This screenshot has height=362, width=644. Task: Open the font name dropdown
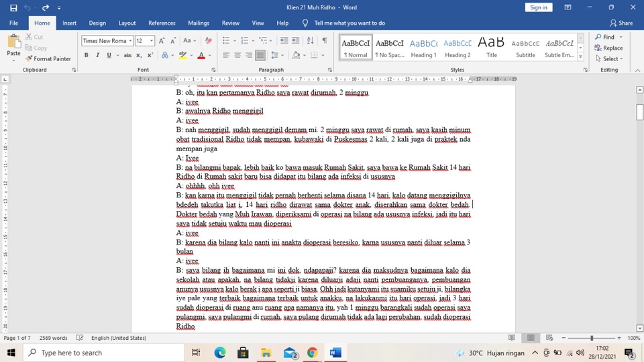(x=130, y=41)
